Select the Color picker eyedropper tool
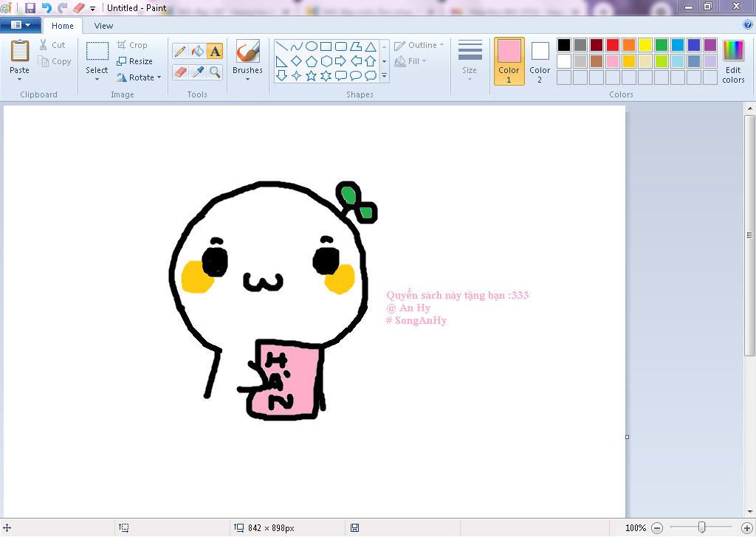Viewport: 756px width, 537px height. click(198, 72)
